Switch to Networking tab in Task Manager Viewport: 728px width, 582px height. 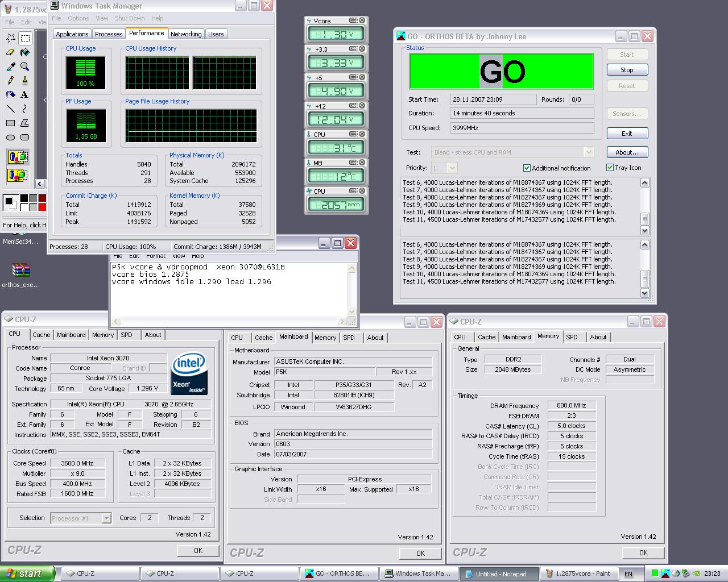tap(186, 34)
